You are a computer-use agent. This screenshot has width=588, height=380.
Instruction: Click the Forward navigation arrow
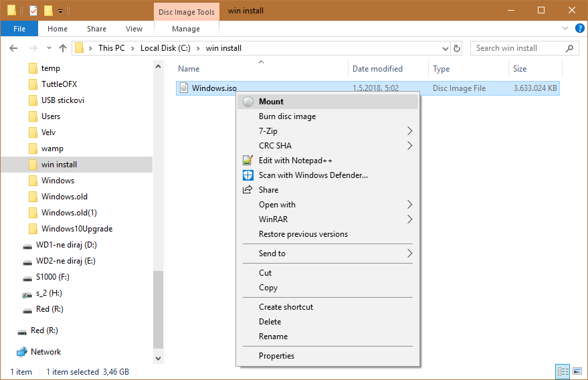(x=33, y=48)
